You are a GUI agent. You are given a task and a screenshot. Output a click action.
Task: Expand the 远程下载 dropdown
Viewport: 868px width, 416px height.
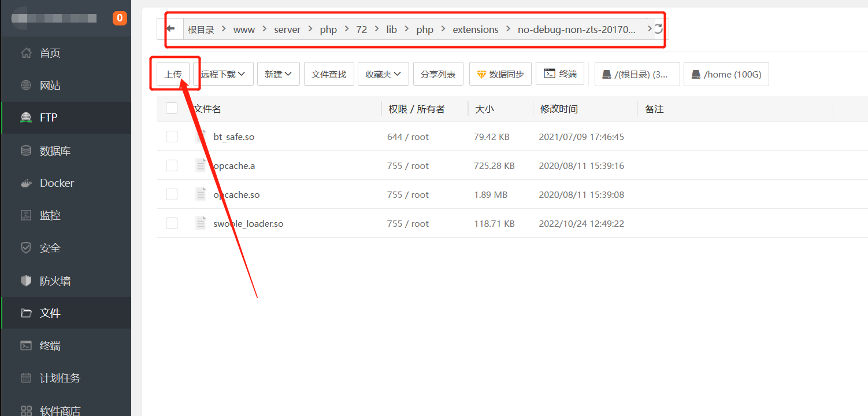pos(223,74)
